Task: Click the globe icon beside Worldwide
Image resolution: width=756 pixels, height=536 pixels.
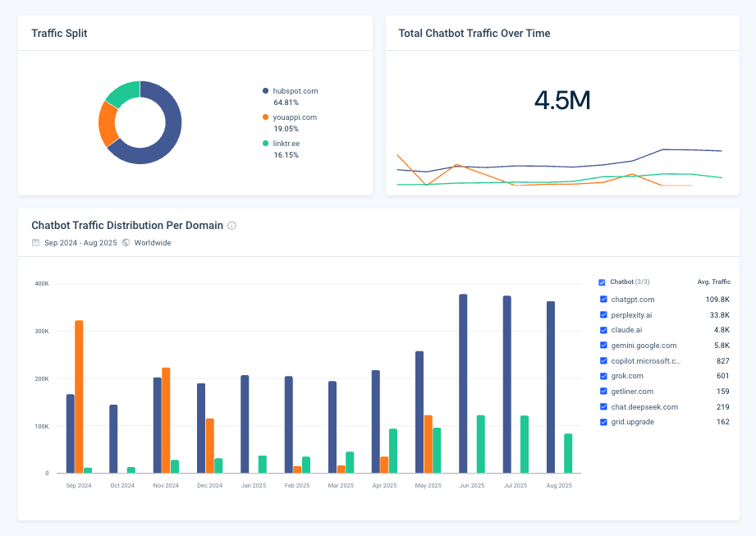Action: click(x=126, y=243)
